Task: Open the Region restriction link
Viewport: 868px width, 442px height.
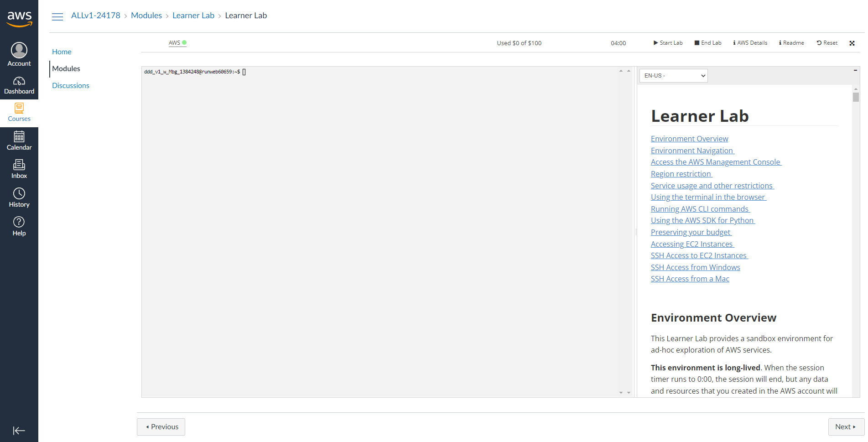Action: tap(681, 174)
